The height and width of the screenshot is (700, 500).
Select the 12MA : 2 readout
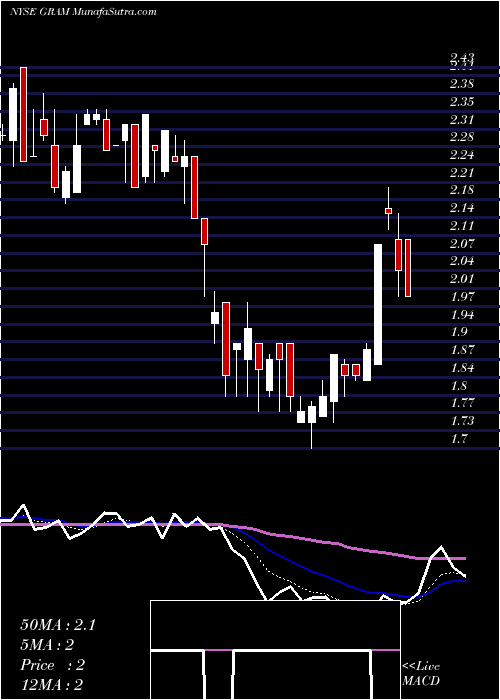point(52,685)
